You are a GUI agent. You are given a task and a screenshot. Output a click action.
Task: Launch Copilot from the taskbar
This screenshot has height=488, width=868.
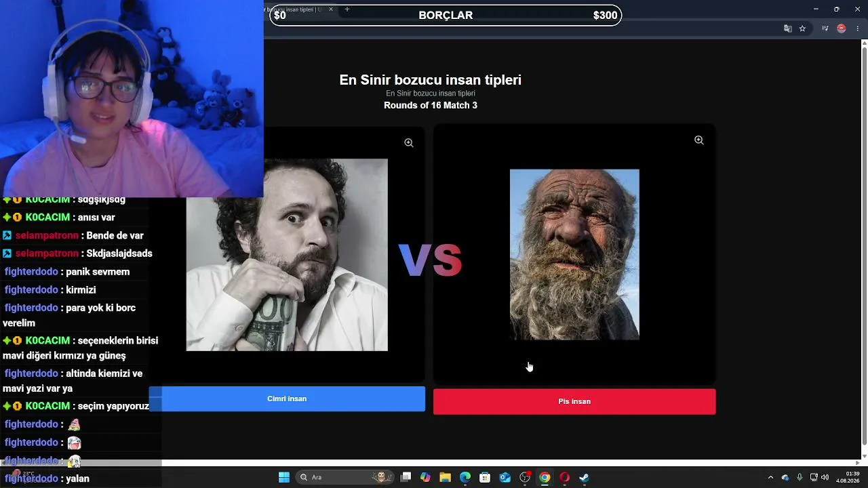point(425,477)
